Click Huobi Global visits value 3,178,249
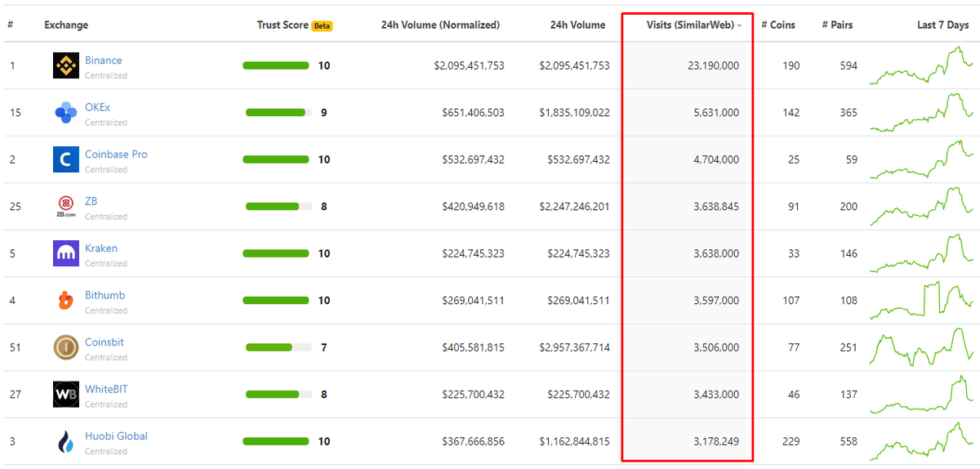The width and height of the screenshot is (980, 469). [716, 442]
